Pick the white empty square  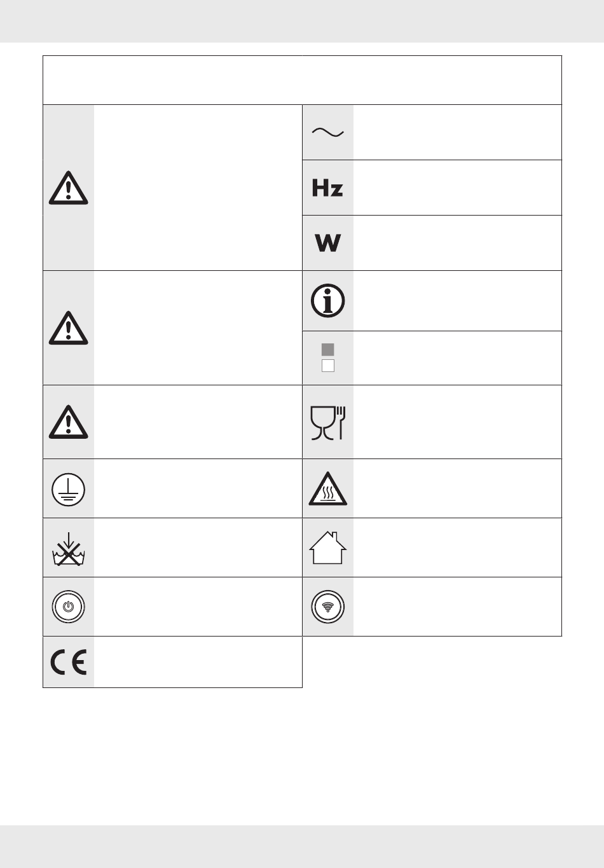click(x=328, y=366)
